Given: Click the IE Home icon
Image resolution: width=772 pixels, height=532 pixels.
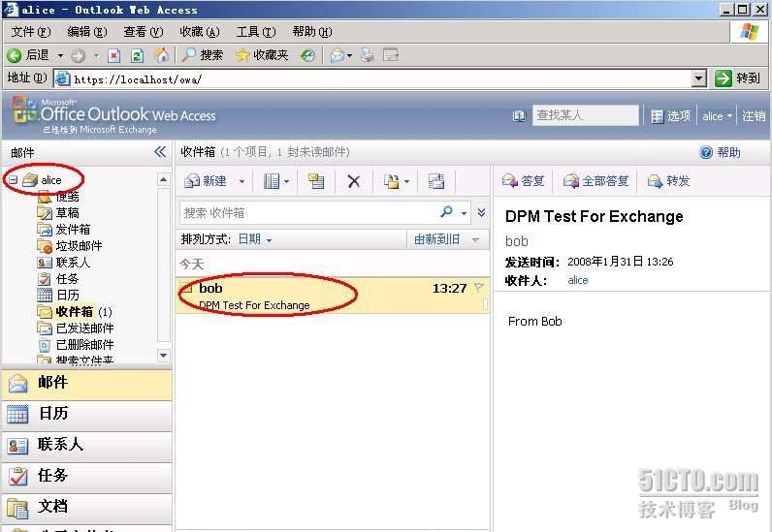Looking at the screenshot, I should pos(161,55).
